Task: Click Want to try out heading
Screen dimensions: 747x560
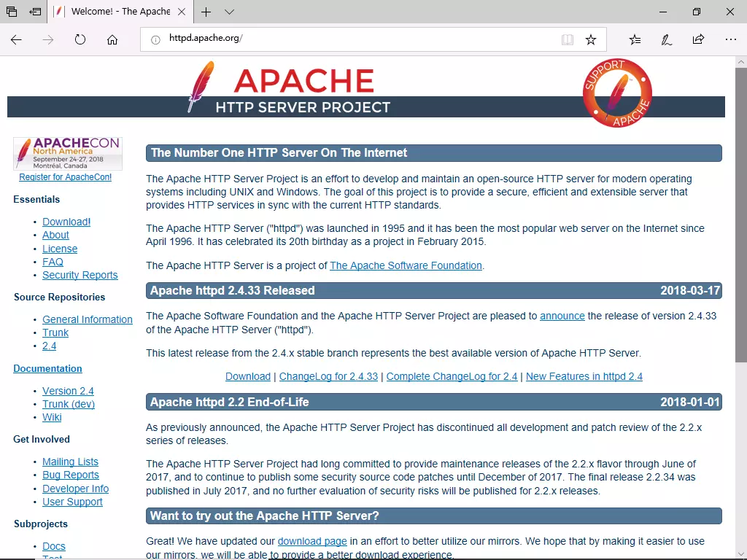Action: 264,516
